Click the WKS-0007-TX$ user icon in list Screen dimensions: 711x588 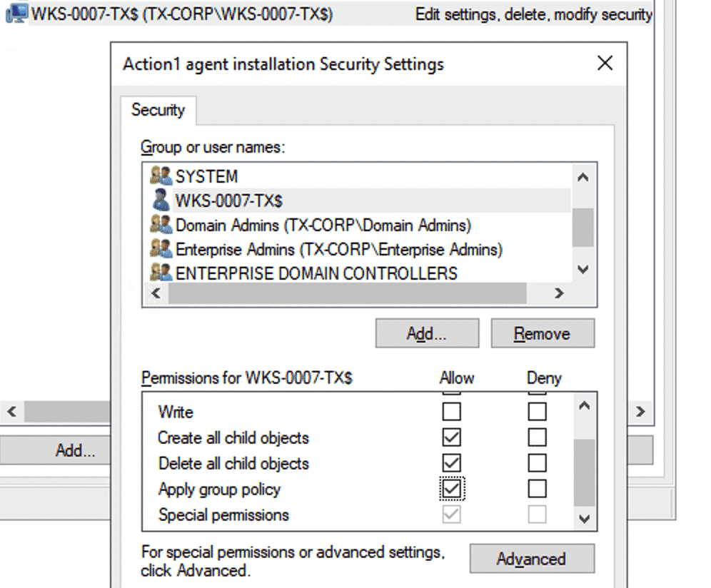click(161, 200)
